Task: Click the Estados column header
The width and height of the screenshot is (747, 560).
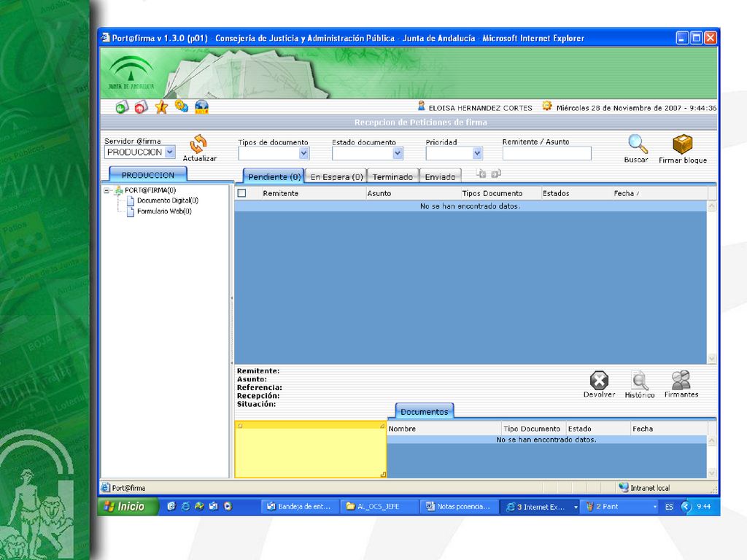Action: click(x=576, y=193)
